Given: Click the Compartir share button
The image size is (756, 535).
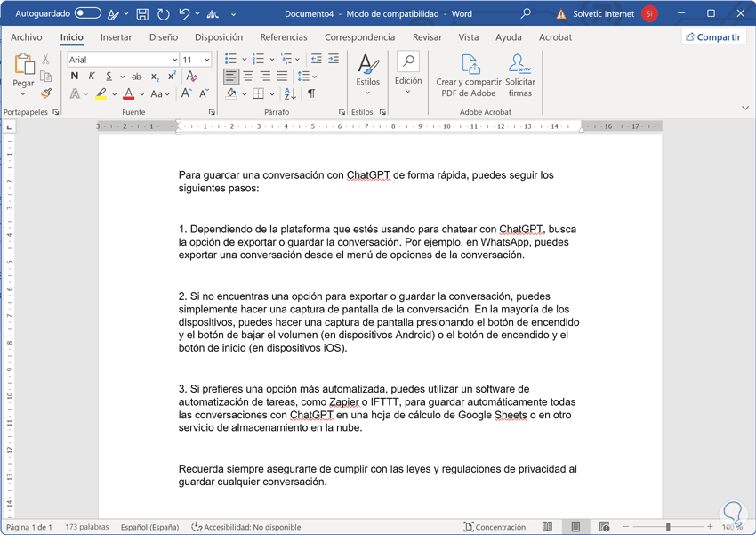Looking at the screenshot, I should [713, 37].
